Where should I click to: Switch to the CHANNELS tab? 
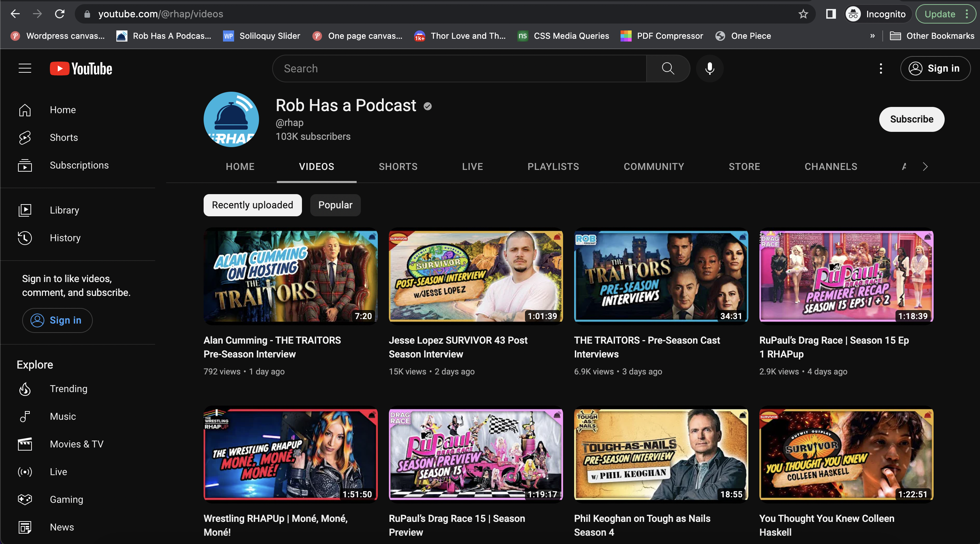(x=831, y=166)
